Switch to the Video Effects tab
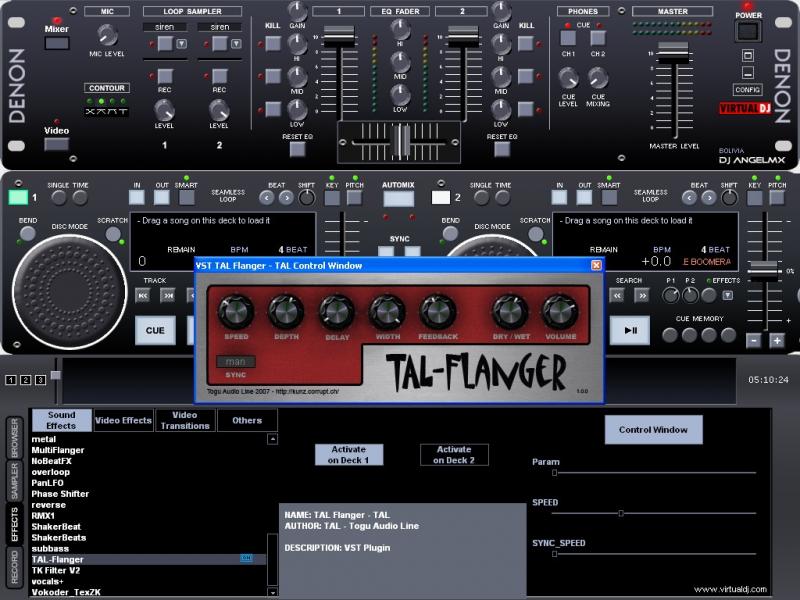800x600 pixels. pyautogui.click(x=123, y=421)
